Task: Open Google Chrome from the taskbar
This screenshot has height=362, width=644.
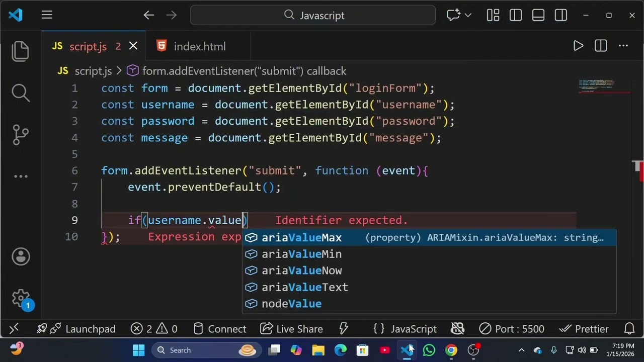Action: [x=451, y=350]
